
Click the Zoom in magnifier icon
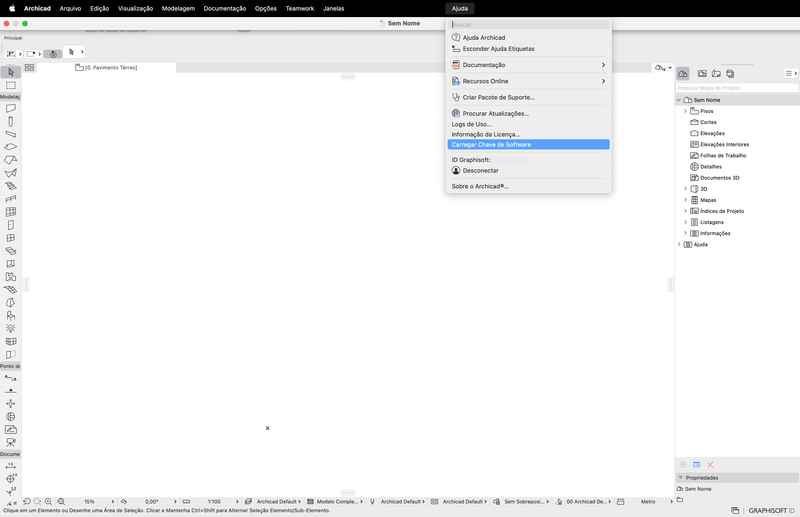pos(48,502)
